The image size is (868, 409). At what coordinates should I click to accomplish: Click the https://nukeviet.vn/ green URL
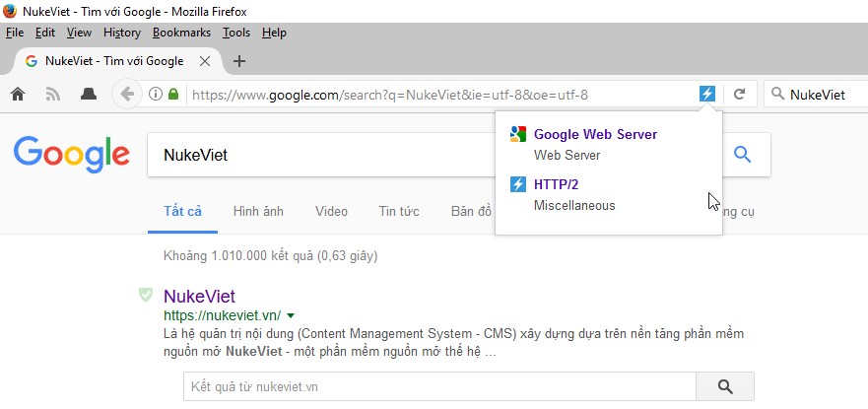[x=222, y=315]
